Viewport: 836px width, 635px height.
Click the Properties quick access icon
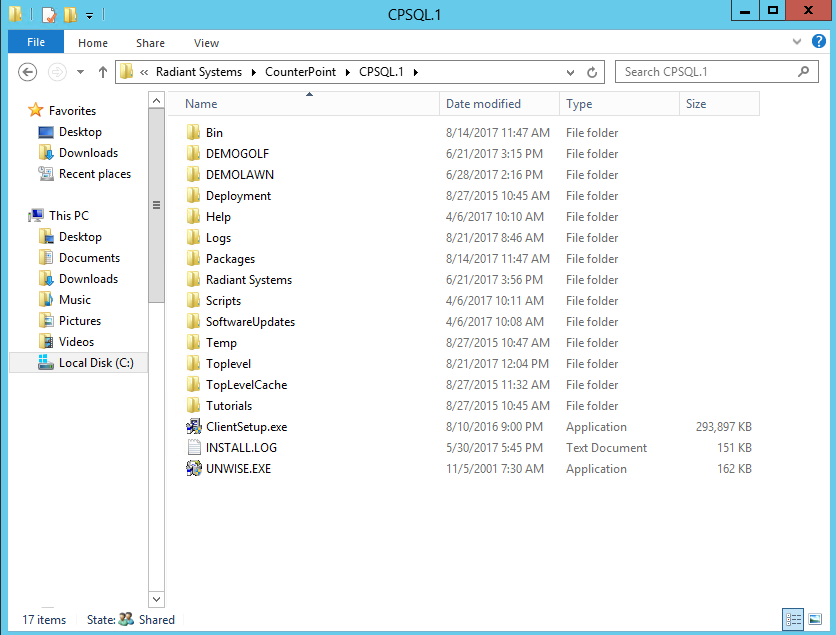[49, 14]
